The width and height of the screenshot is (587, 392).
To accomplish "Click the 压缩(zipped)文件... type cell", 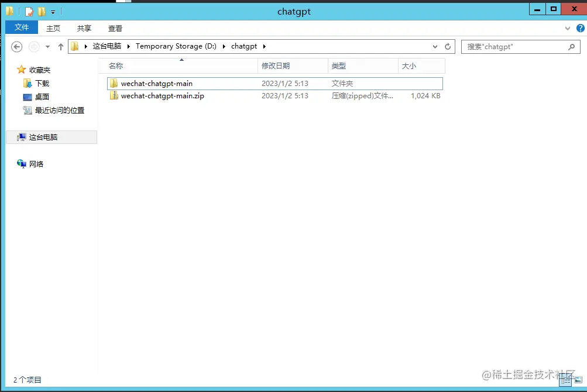I will pos(362,96).
